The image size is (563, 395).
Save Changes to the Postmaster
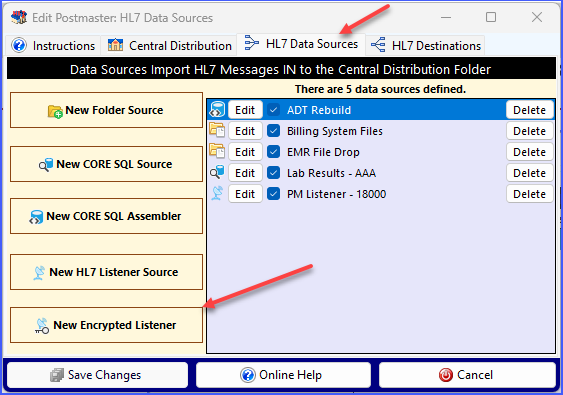97,375
